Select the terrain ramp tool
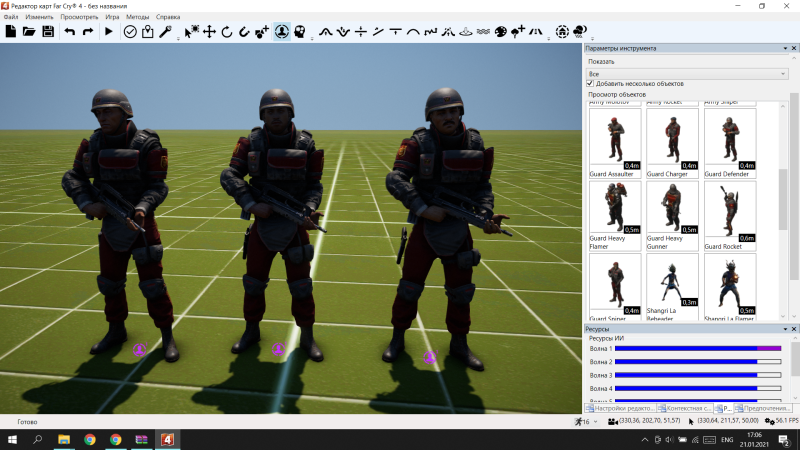This screenshot has width=800, height=450. (378, 32)
